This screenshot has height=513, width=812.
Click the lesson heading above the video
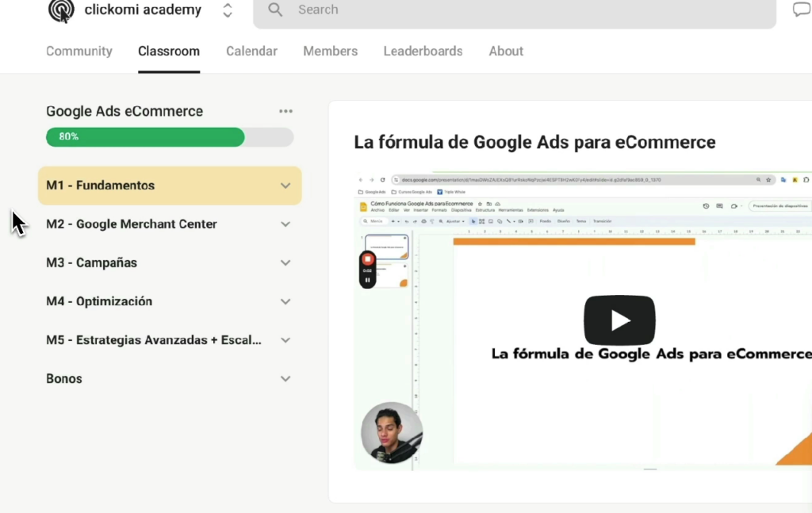(534, 143)
